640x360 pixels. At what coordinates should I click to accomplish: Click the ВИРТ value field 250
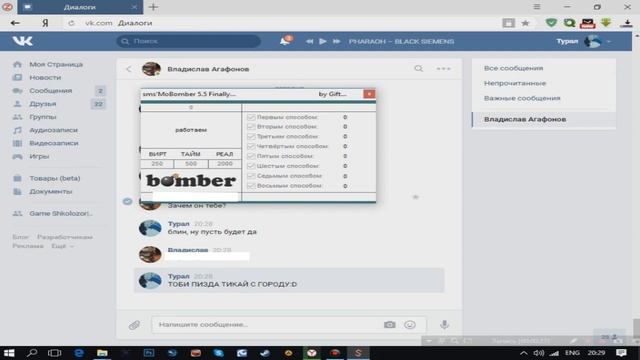tap(157, 164)
